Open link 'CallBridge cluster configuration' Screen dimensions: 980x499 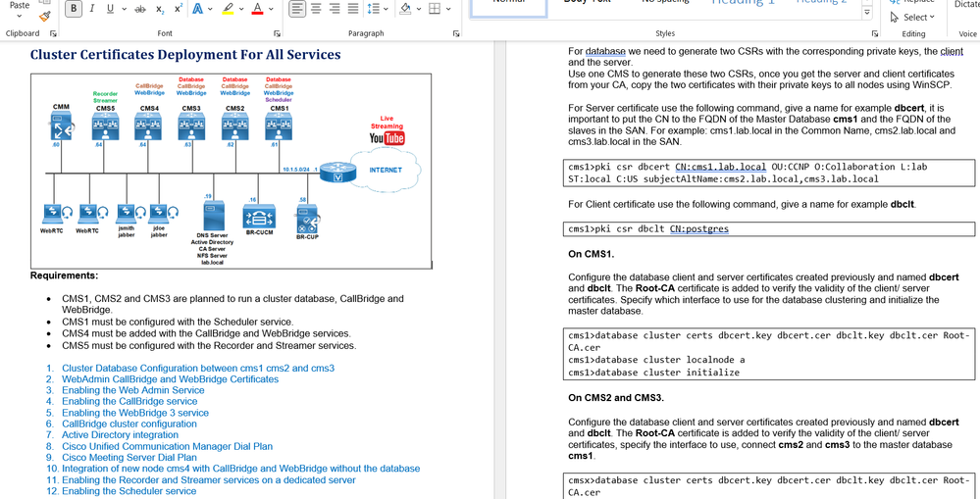pyautogui.click(x=129, y=424)
